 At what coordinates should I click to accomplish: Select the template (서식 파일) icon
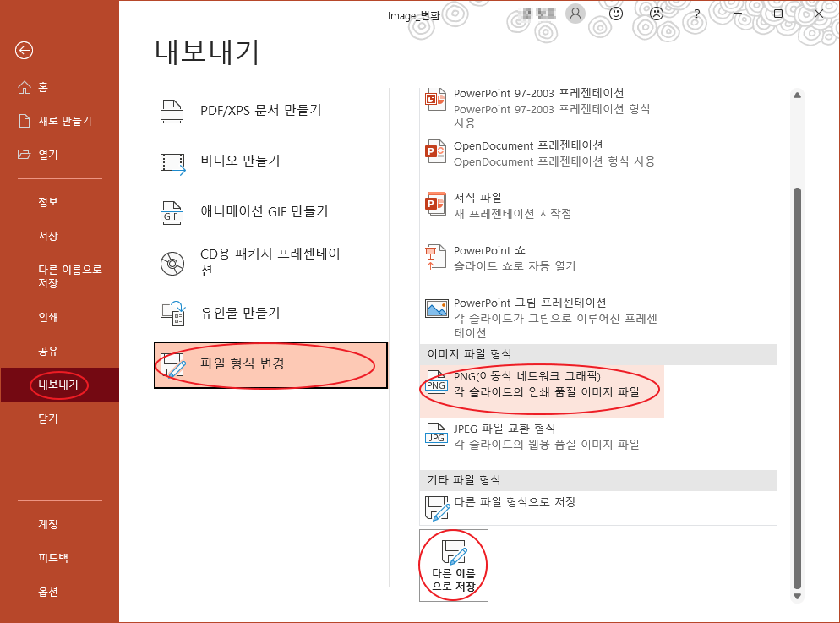pyautogui.click(x=435, y=204)
